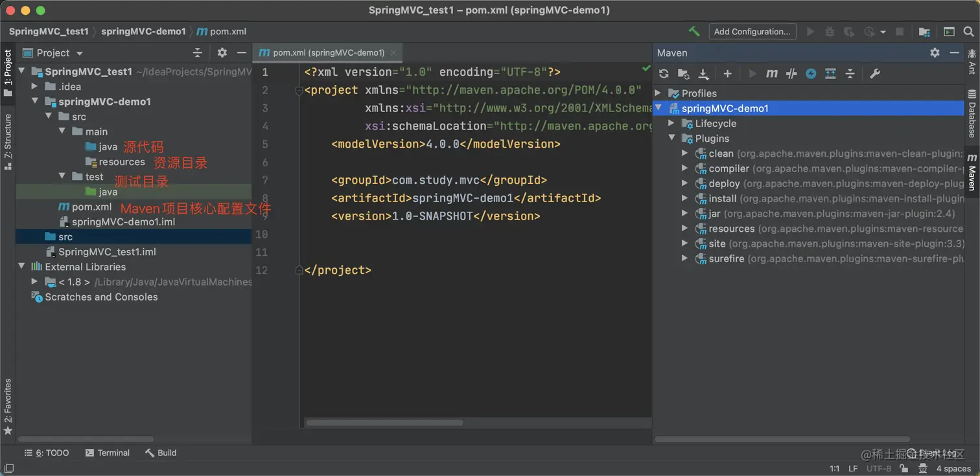The width and height of the screenshot is (980, 476).
Task: Expand the Maven Profiles node
Action: tap(659, 93)
